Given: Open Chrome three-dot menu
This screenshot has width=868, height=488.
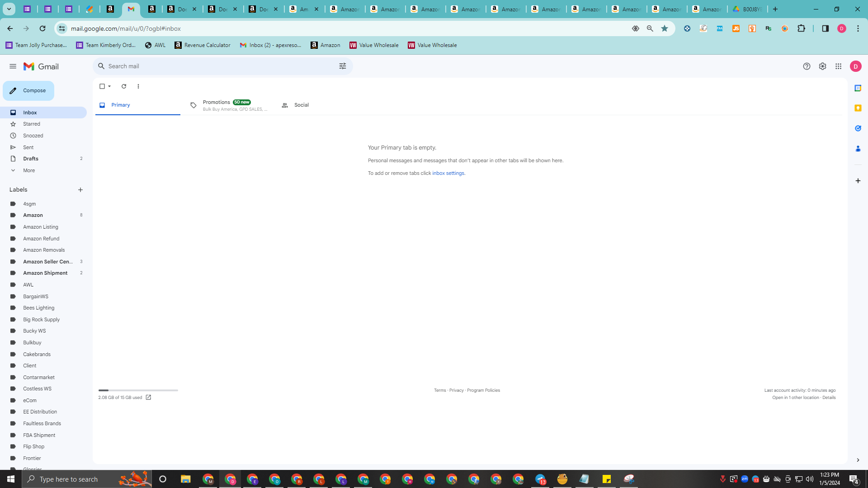Looking at the screenshot, I should coord(858,28).
